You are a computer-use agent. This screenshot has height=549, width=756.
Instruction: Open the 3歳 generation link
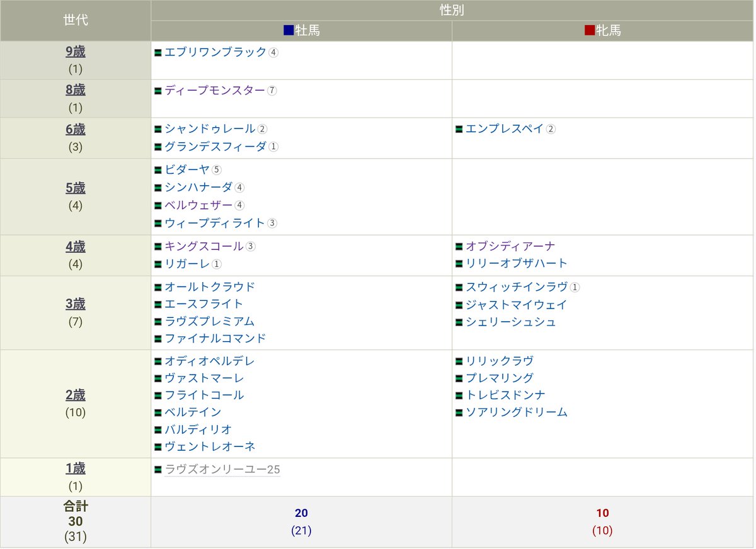click(76, 304)
